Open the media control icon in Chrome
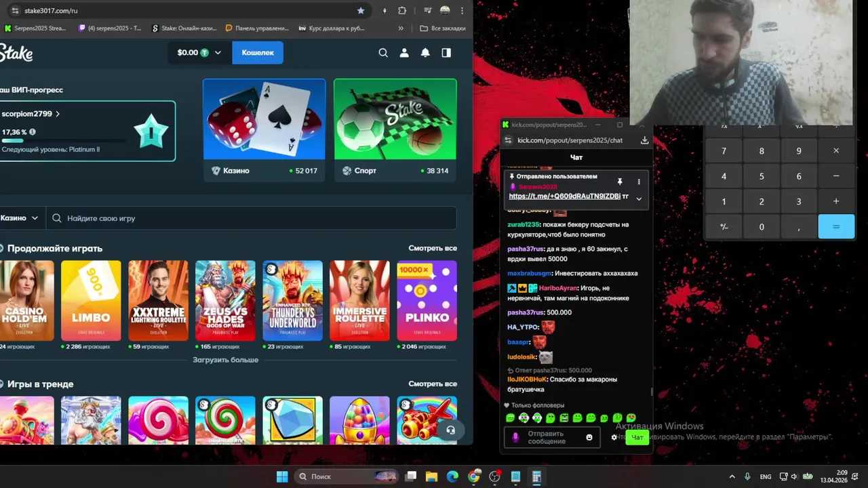The image size is (868, 488). pyautogui.click(x=427, y=11)
